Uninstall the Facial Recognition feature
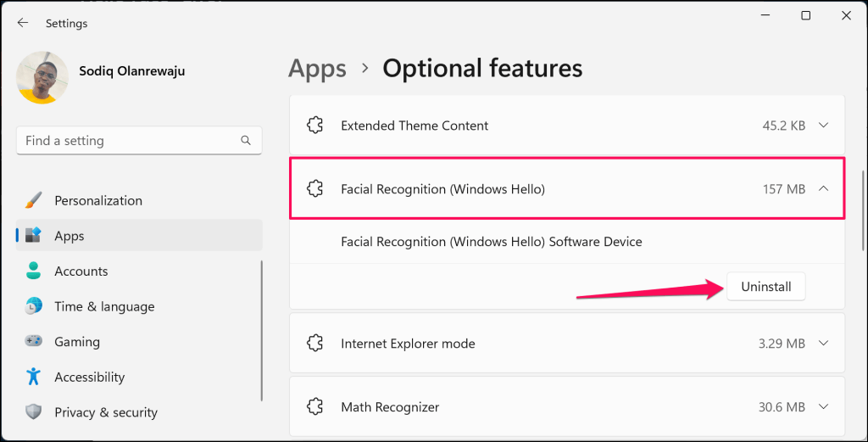868x442 pixels. pos(766,287)
